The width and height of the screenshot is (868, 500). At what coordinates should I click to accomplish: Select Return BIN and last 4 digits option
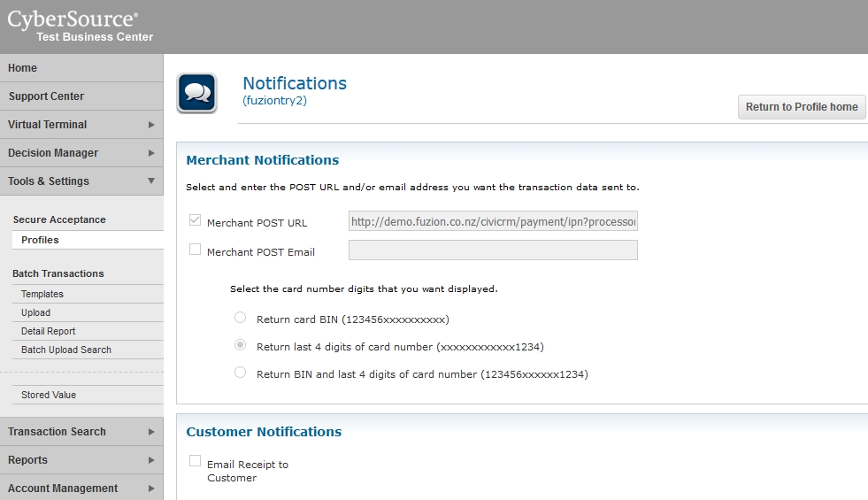point(240,373)
